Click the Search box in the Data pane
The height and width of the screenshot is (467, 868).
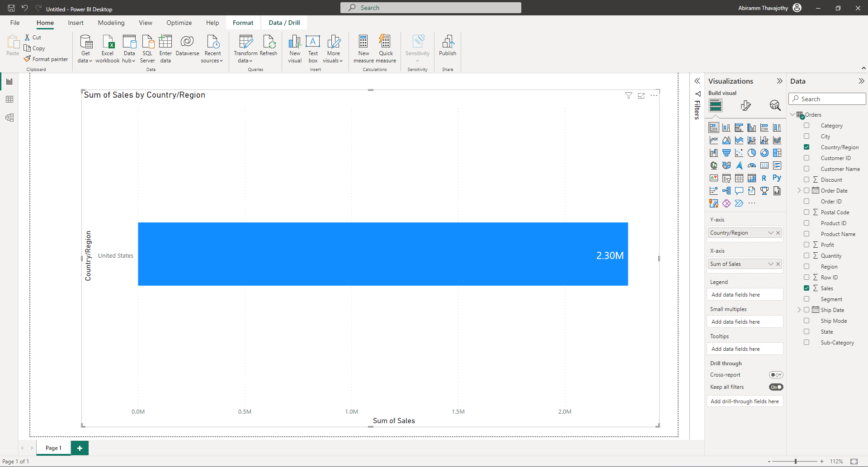tap(827, 99)
